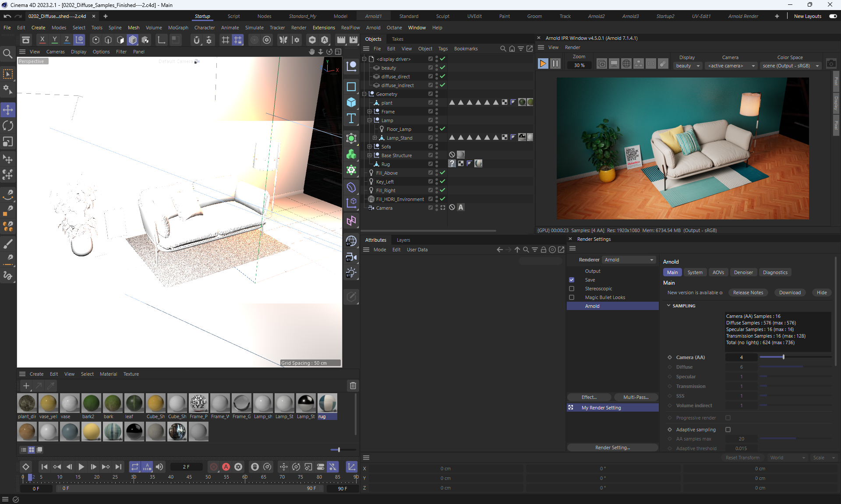Select the Rotate tool in left toolbar
The width and height of the screenshot is (841, 504).
pos(8,126)
